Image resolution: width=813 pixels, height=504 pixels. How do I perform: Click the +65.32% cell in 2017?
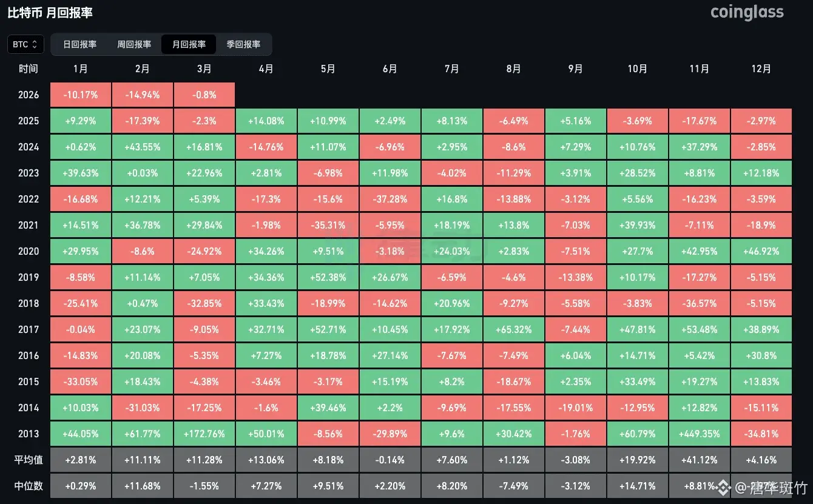click(514, 329)
